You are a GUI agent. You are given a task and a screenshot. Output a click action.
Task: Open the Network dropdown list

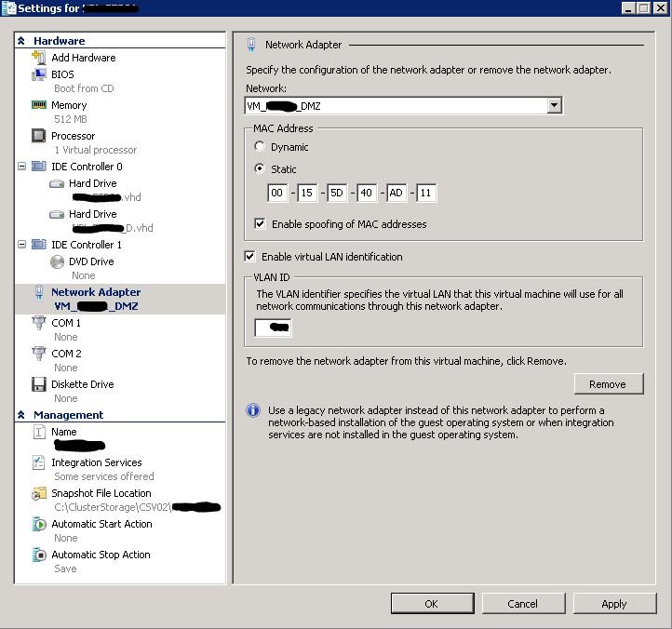point(555,106)
